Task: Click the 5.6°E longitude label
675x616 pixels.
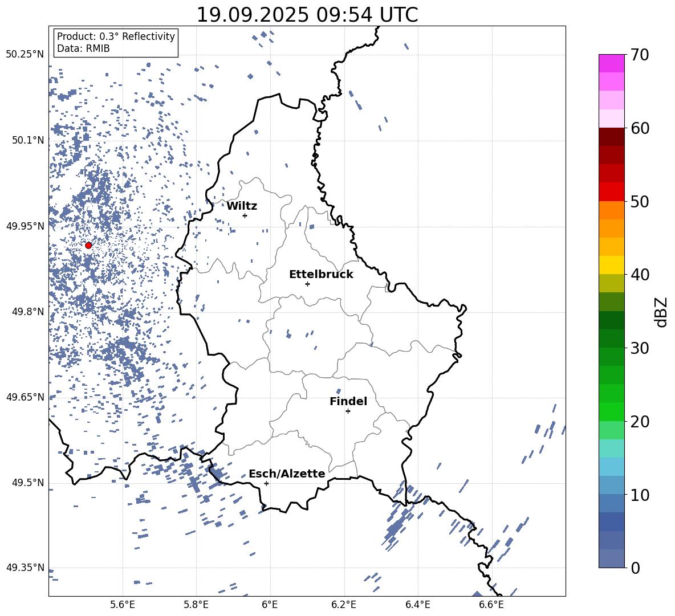Action: coord(123,605)
